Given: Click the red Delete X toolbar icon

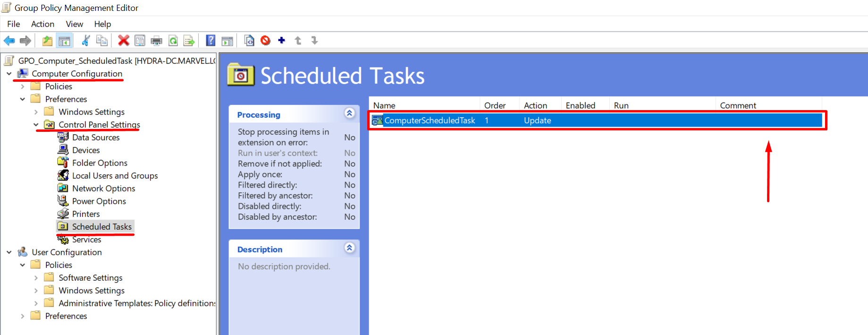Looking at the screenshot, I should [x=124, y=41].
